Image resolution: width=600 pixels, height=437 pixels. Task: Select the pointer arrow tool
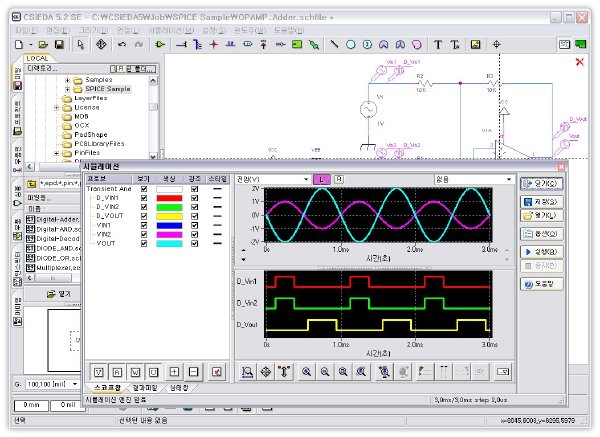[80, 44]
